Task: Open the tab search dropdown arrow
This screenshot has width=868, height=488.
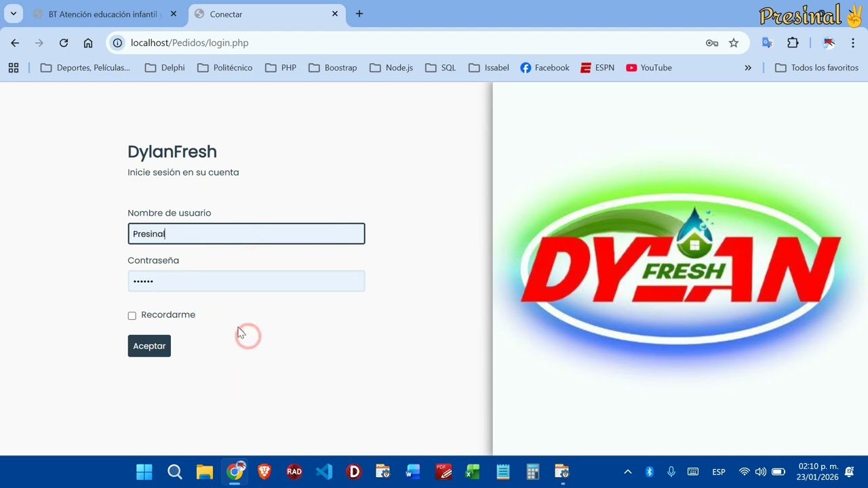Action: click(x=13, y=14)
